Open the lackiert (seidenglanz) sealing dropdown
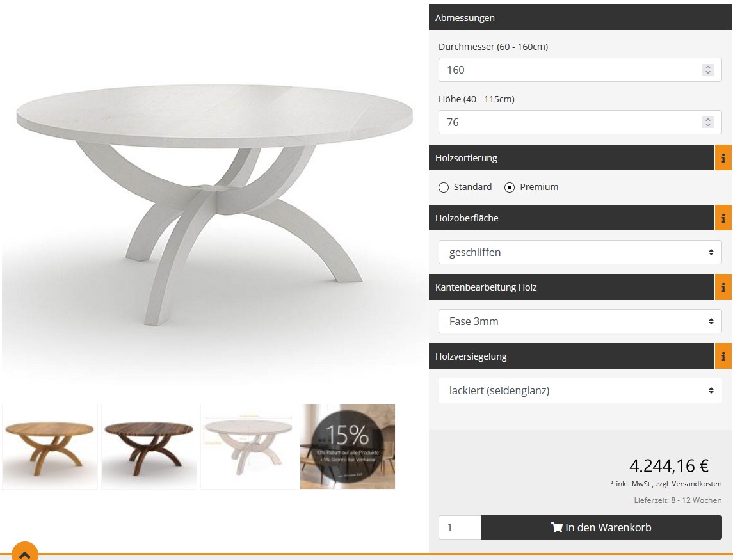The width and height of the screenshot is (733, 560). [579, 390]
